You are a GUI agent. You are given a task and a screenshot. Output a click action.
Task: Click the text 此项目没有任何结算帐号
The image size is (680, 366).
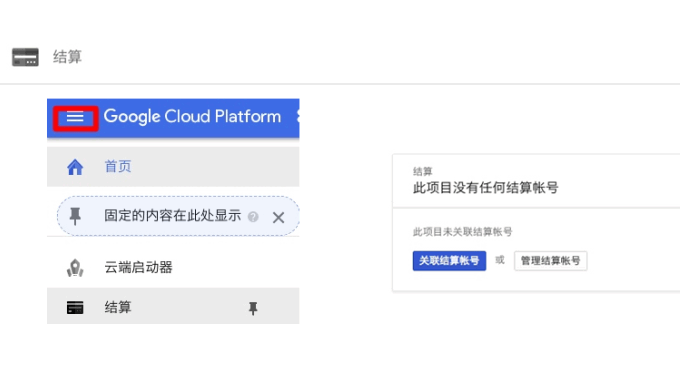click(x=485, y=188)
